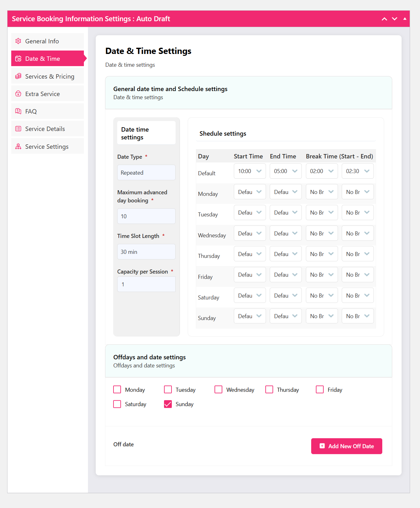Click the Service Settings hierarchy icon
Viewport: 420px width, 508px height.
point(18,147)
